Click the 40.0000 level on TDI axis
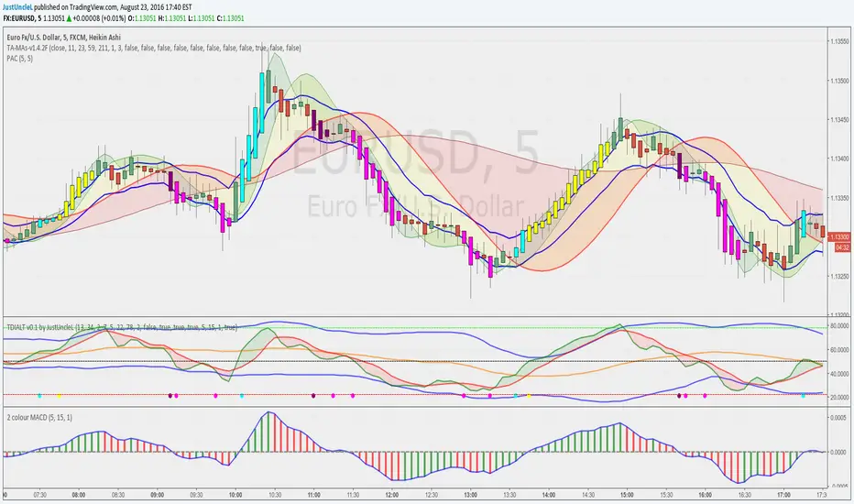This screenshot has height=504, width=854. click(x=839, y=374)
